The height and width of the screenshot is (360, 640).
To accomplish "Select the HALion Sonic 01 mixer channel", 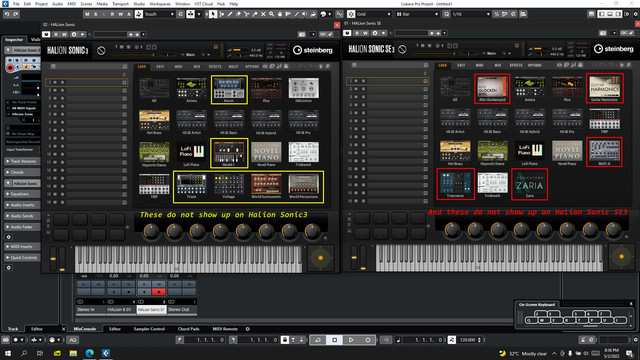I will (x=151, y=310).
